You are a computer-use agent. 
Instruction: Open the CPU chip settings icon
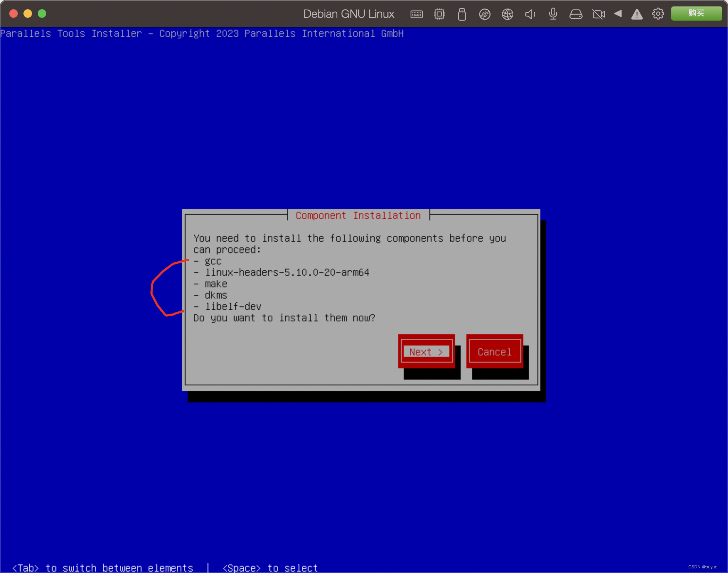coord(439,14)
